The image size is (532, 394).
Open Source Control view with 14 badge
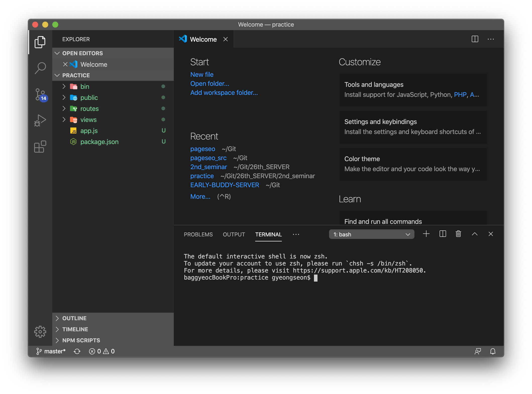[40, 94]
